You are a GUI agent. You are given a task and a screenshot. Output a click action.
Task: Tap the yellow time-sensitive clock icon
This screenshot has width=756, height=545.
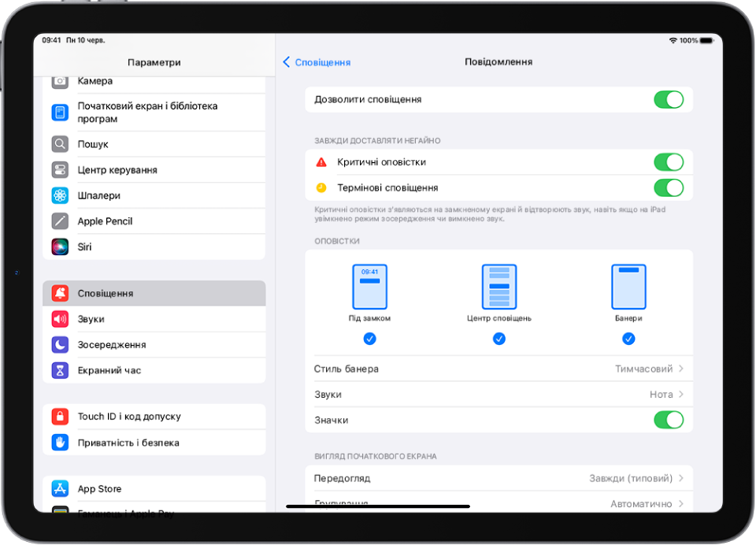tap(321, 187)
